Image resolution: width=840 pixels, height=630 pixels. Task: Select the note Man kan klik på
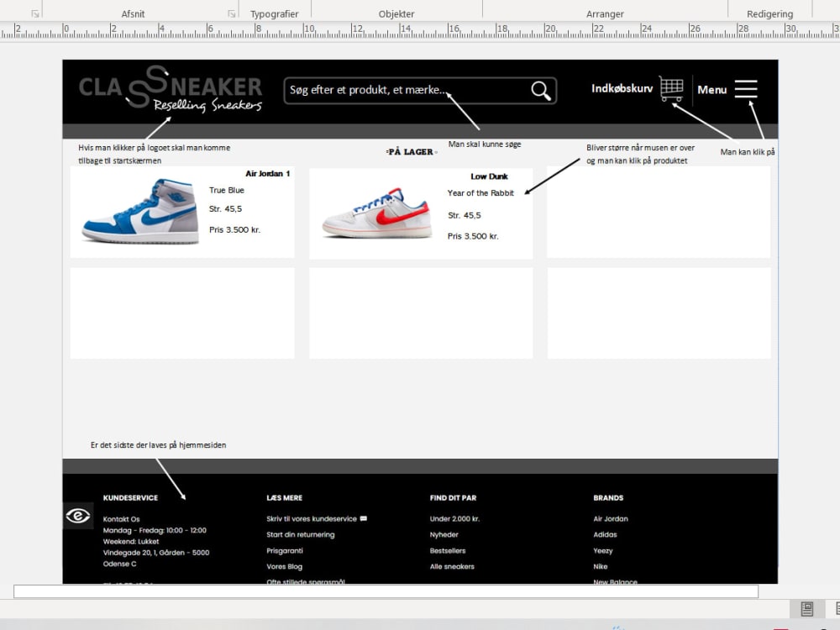(748, 152)
